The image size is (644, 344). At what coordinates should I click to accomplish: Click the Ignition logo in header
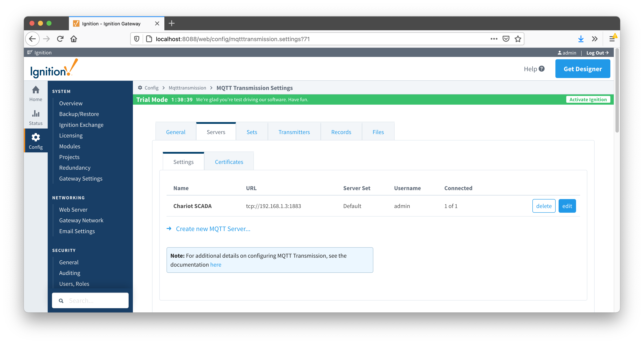point(54,69)
